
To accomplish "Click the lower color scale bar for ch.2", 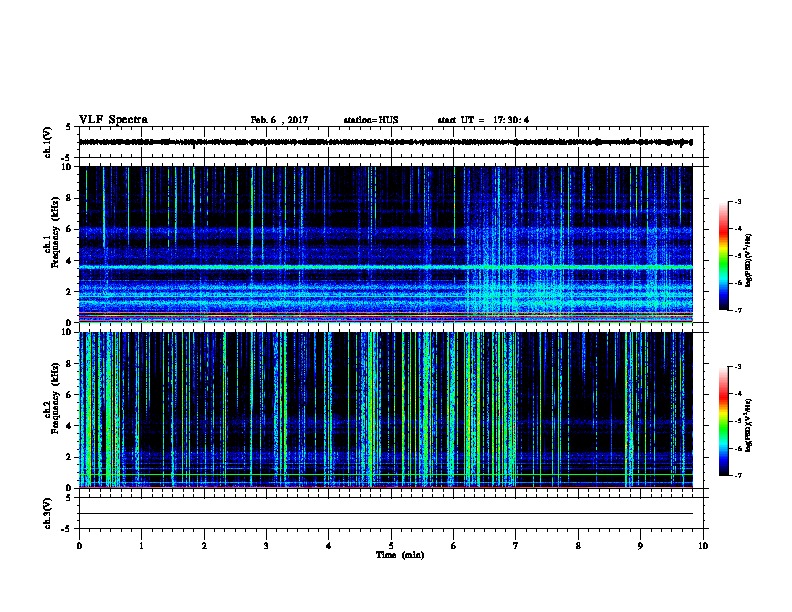I will 724,421.
